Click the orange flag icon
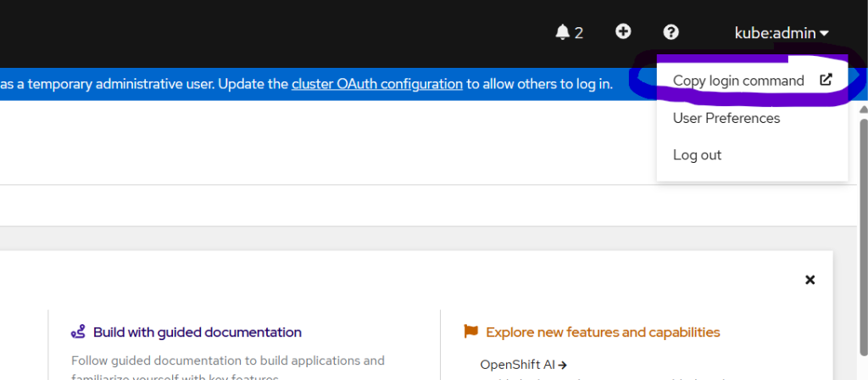Image resolution: width=868 pixels, height=380 pixels. pos(471,332)
